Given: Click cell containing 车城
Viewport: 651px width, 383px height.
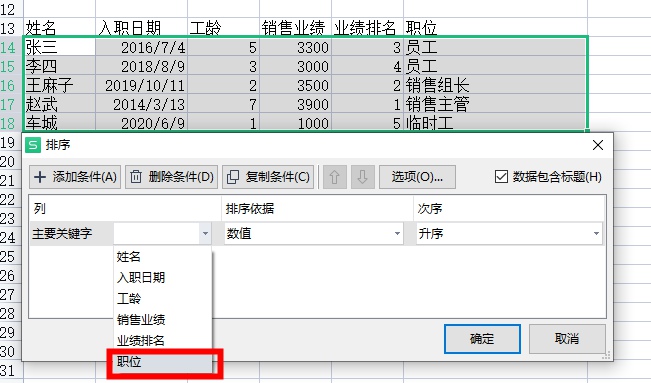Looking at the screenshot, I should [59, 123].
